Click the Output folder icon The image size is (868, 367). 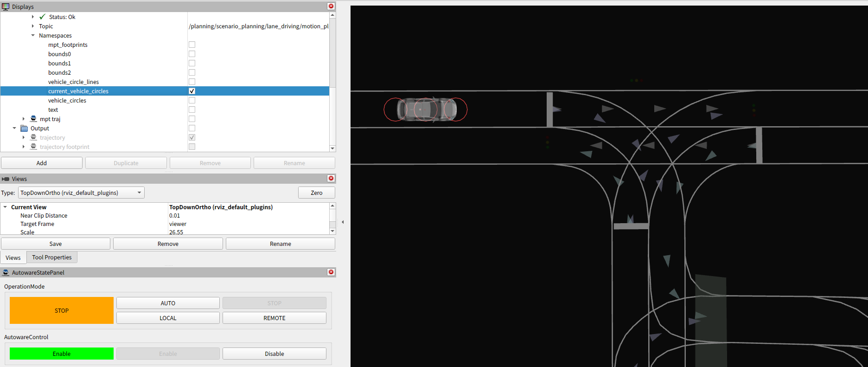[24, 129]
